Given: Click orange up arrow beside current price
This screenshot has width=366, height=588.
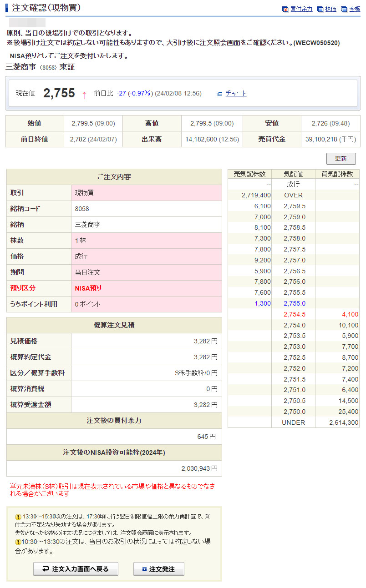Looking at the screenshot, I should [x=84, y=95].
